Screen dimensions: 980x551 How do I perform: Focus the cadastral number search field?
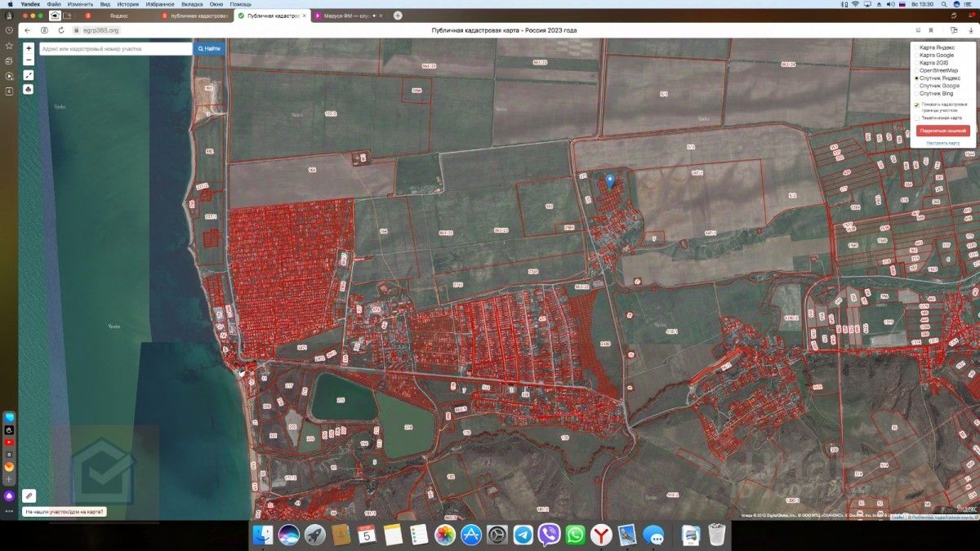114,49
